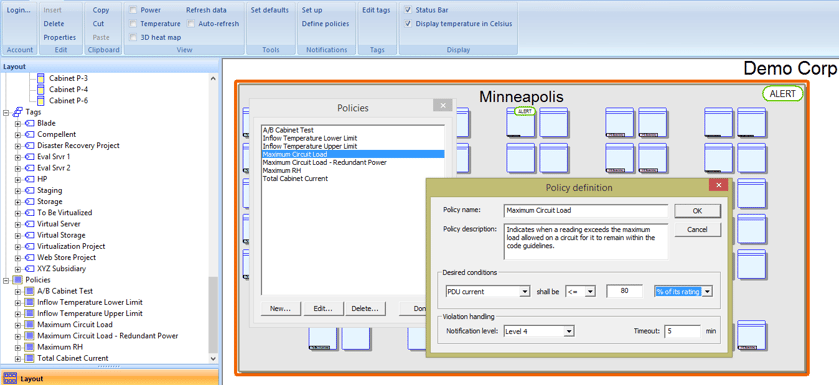The height and width of the screenshot is (385, 839).
Task: Select Maximum RH in the Policies list
Action: click(x=353, y=171)
